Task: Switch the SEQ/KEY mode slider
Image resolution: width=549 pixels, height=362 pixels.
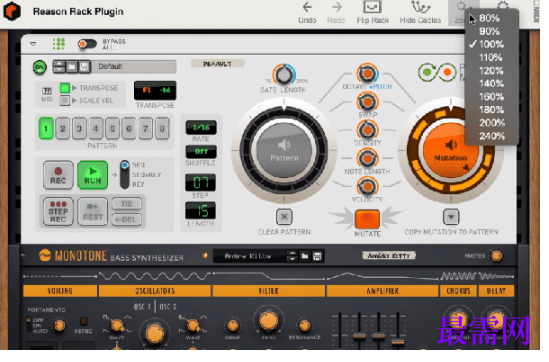Action: [125, 175]
